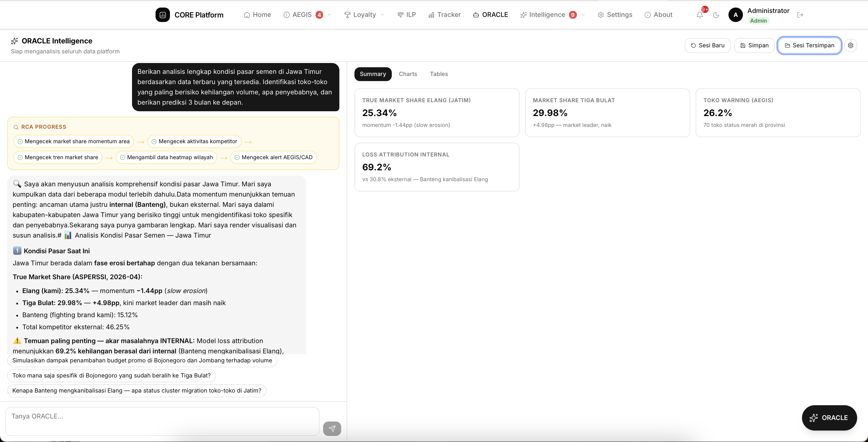Open the floating ORACLE assistant button
Viewport: 868px width, 442px height.
(x=829, y=418)
